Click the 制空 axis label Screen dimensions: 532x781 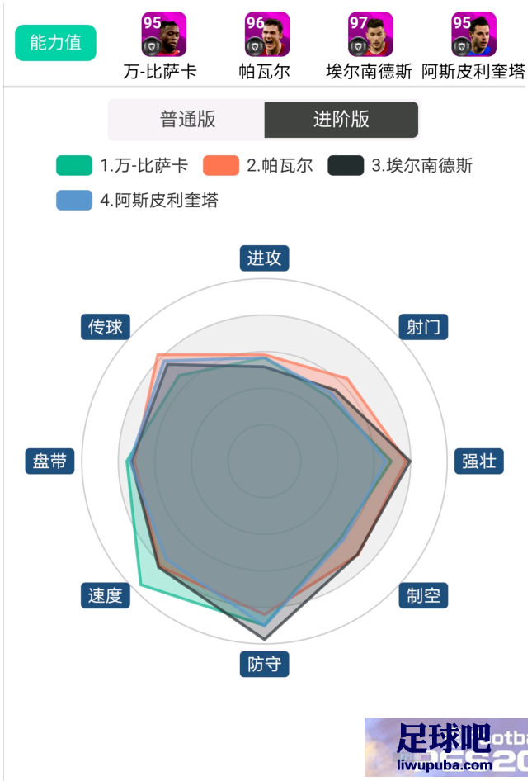tap(423, 595)
